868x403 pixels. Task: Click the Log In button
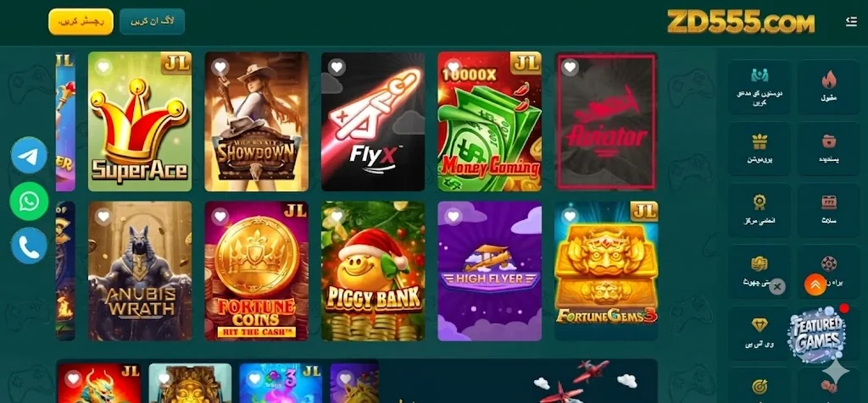[153, 21]
